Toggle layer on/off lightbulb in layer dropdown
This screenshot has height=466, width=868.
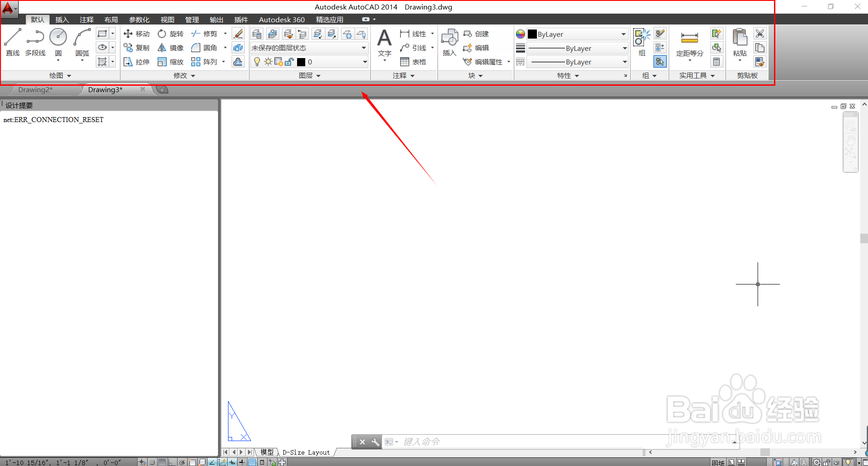(x=257, y=62)
